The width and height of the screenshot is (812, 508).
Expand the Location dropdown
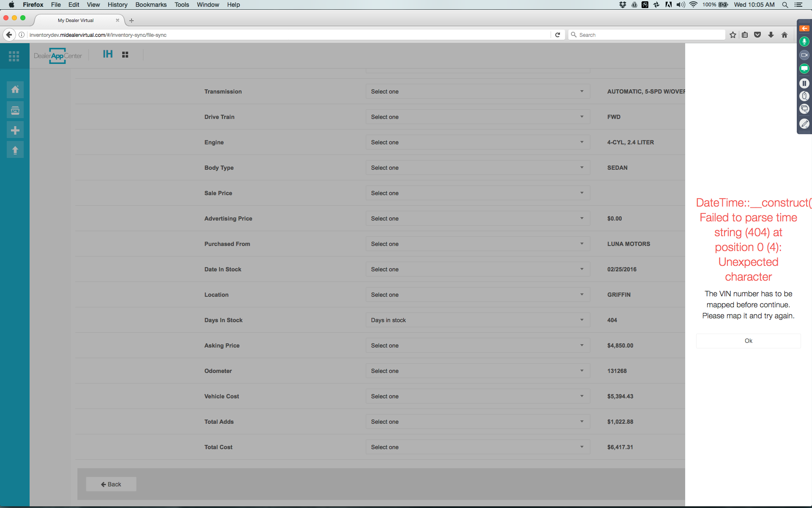tap(478, 295)
